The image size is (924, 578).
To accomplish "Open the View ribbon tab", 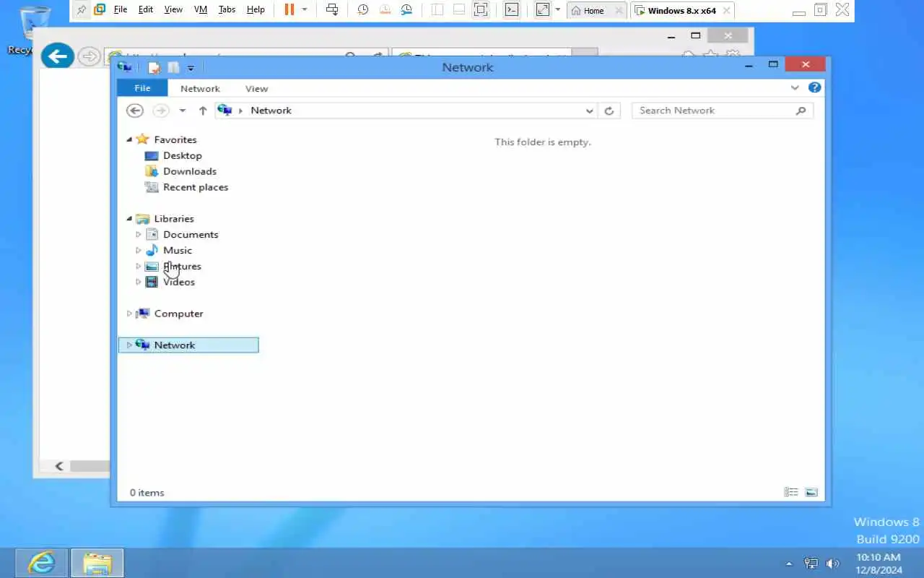I will 256,88.
